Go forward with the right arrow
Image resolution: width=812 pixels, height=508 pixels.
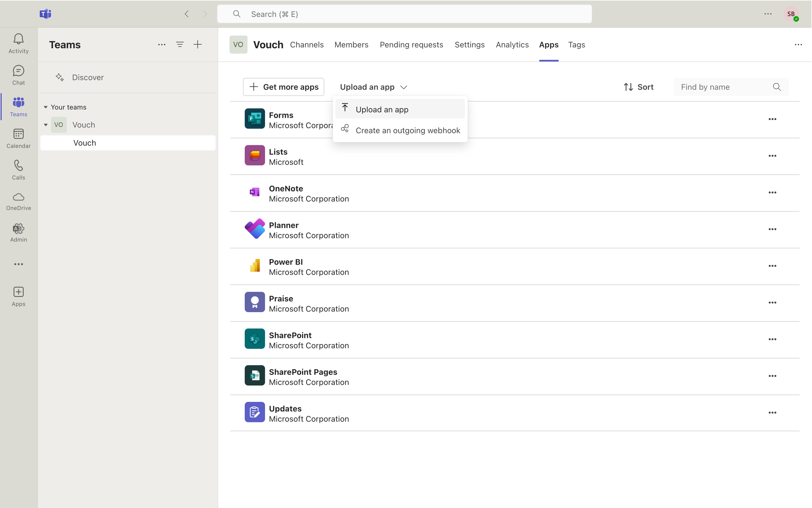[x=205, y=14]
